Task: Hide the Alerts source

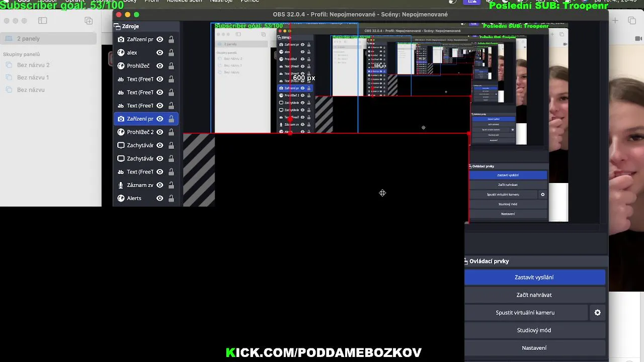Action: [x=159, y=198]
